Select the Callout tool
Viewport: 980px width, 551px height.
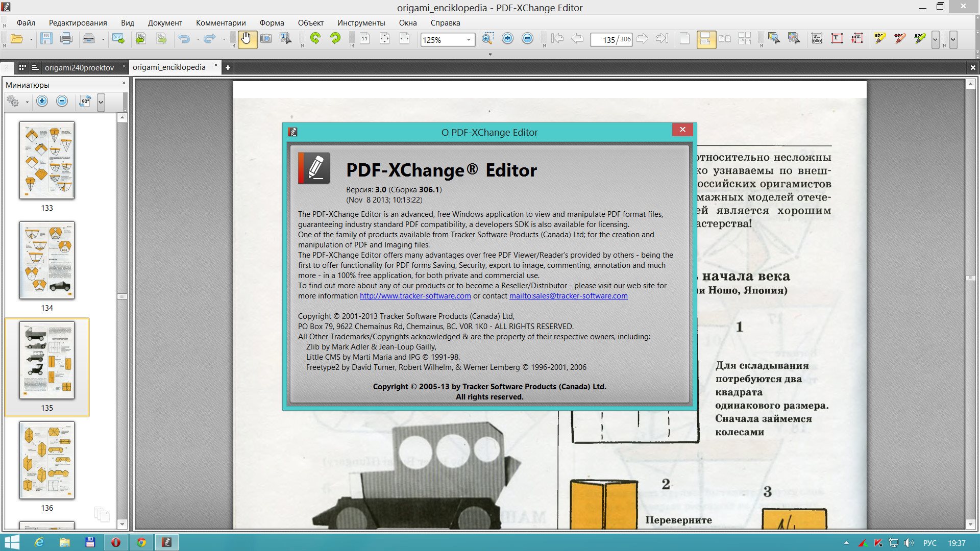(x=857, y=39)
